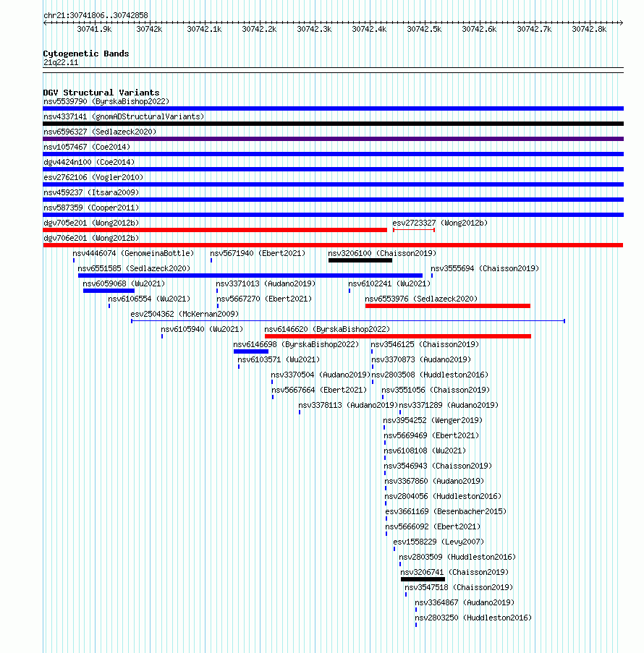Click the nsv3370873 (Audano2019) label
This screenshot has width=644, height=653.
421,360
